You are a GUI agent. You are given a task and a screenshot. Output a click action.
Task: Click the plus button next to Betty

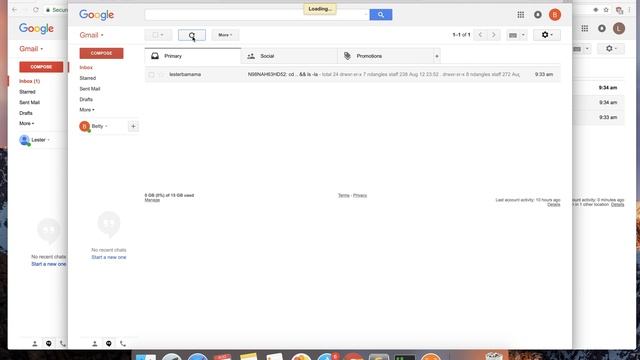coord(133,127)
